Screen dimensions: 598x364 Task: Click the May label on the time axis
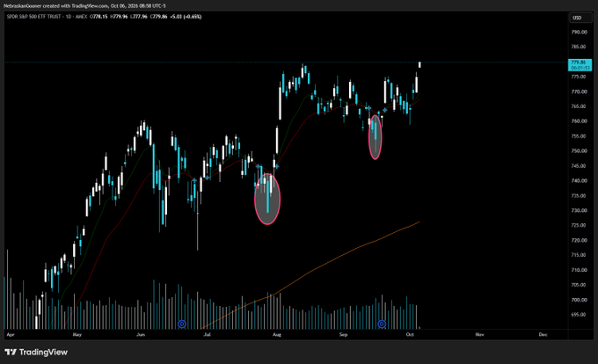coord(77,335)
